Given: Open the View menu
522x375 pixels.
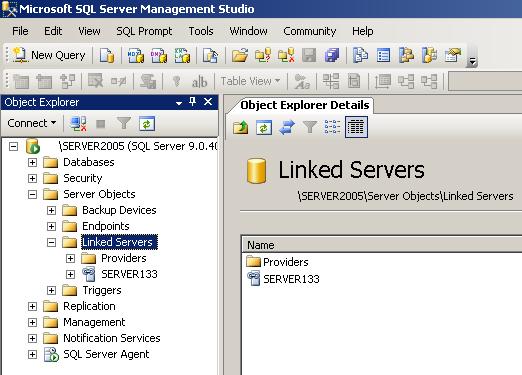Looking at the screenshot, I should (89, 31).
